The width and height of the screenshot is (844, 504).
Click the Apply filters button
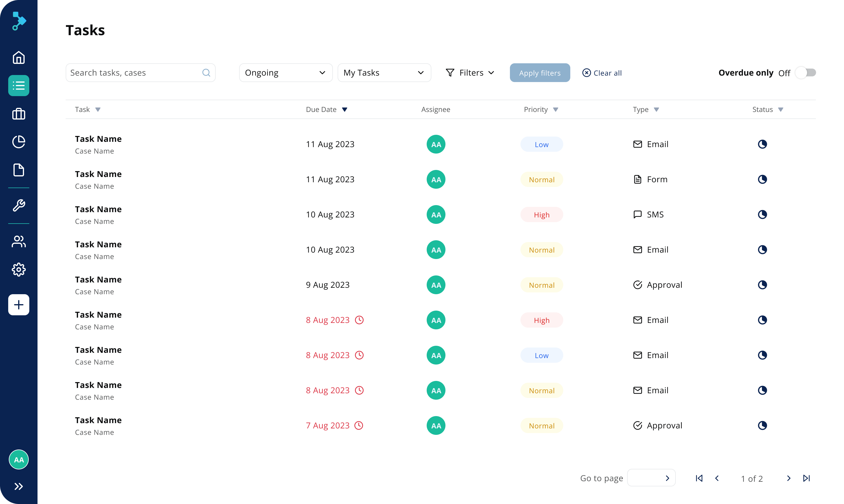pyautogui.click(x=539, y=73)
